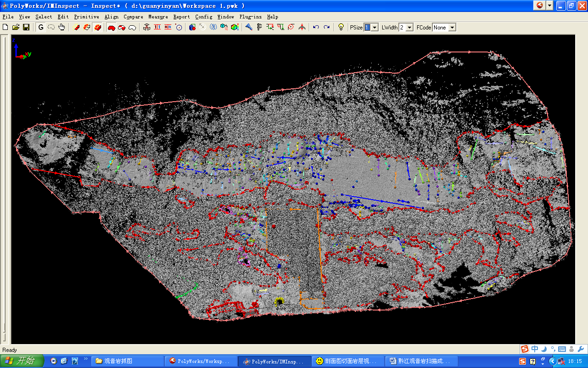The image size is (588, 368).
Task: Open the LWidth dropdown arrow
Action: (x=409, y=28)
